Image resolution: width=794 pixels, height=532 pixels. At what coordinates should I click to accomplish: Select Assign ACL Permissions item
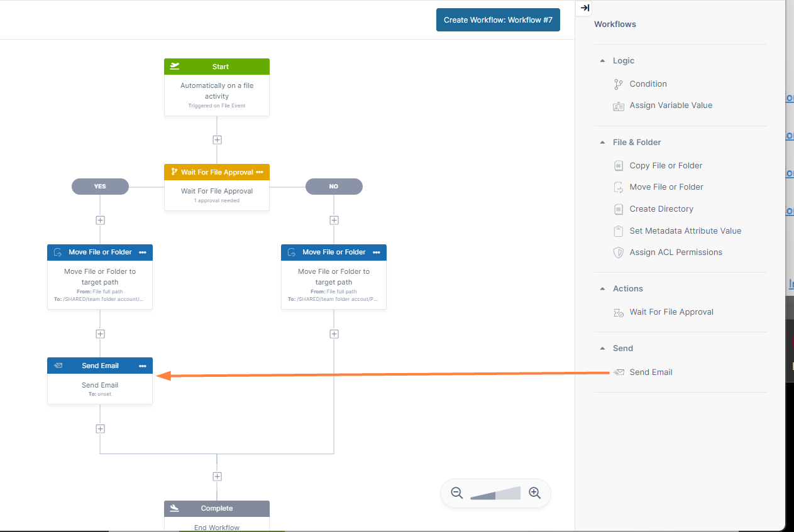675,252
